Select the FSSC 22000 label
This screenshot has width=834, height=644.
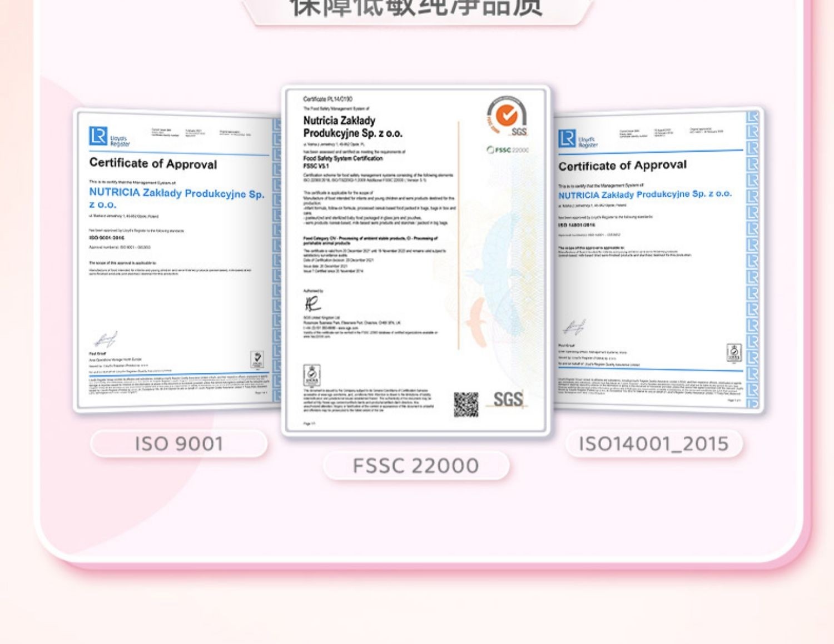point(416,466)
